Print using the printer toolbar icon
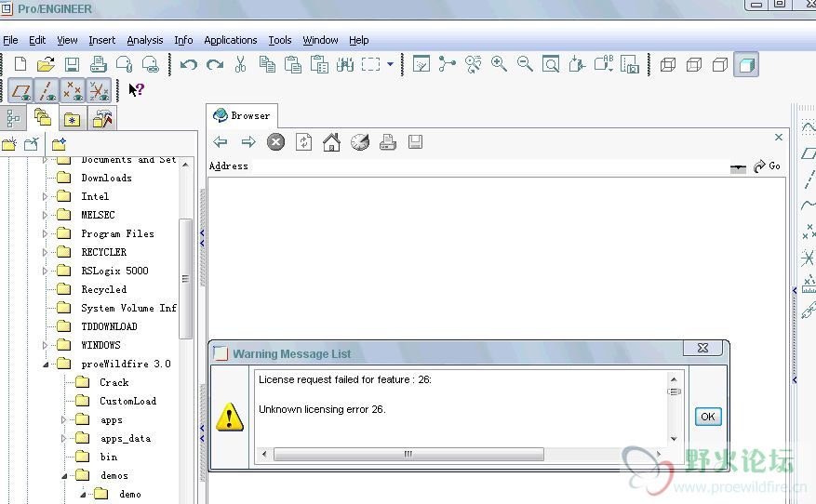The image size is (816, 504). (99, 64)
